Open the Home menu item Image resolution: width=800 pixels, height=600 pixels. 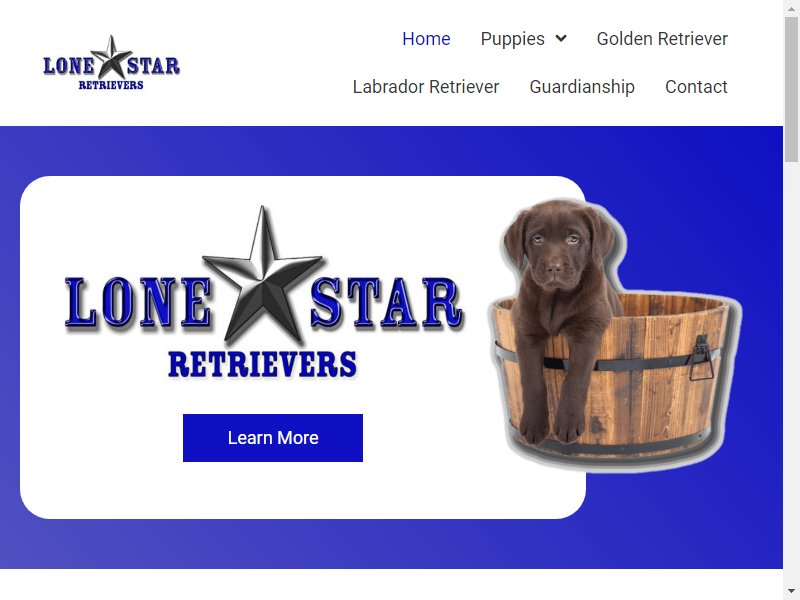pyautogui.click(x=426, y=39)
